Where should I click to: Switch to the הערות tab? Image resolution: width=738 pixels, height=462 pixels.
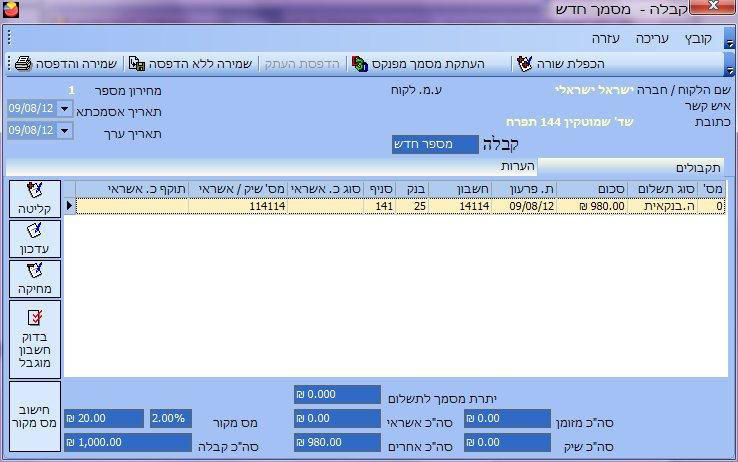[x=518, y=166]
